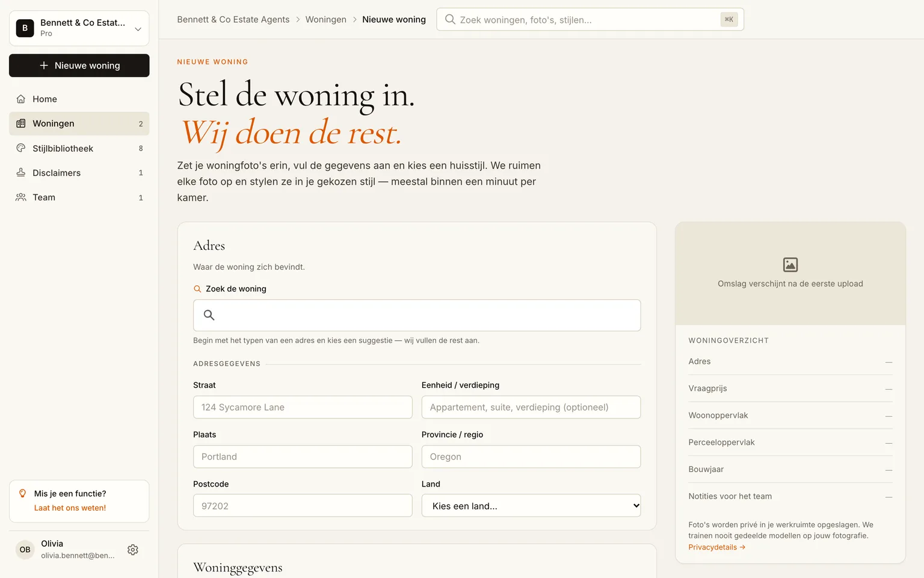Screen dimensions: 924x578
Task: Focus the Eenheid / verdieping field
Action: pos(531,407)
